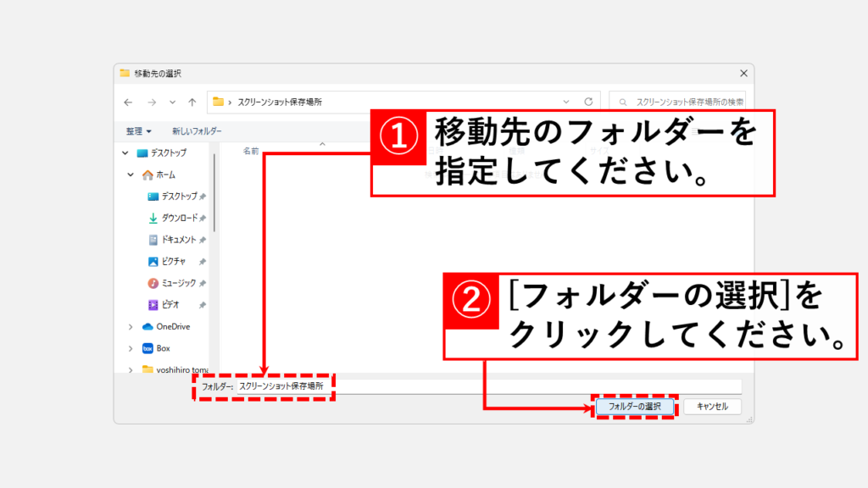Select ホーム in the navigation pane
The height and width of the screenshot is (488, 868).
[159, 175]
